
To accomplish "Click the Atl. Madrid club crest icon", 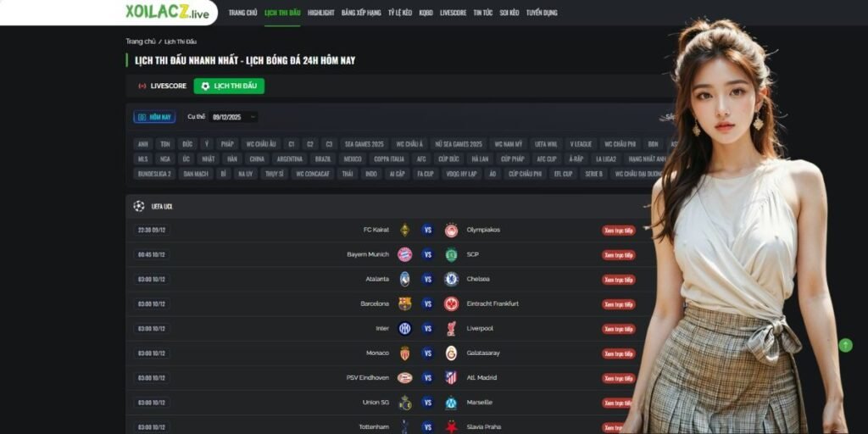I will [x=451, y=377].
